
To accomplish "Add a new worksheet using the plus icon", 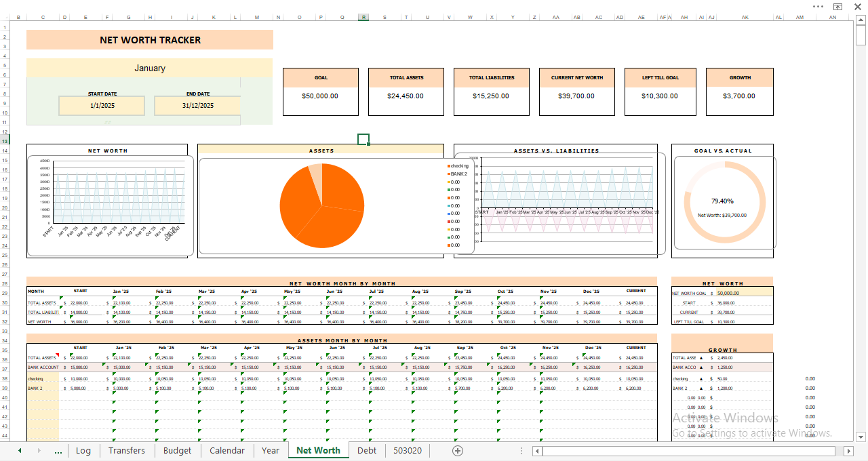I will [458, 450].
